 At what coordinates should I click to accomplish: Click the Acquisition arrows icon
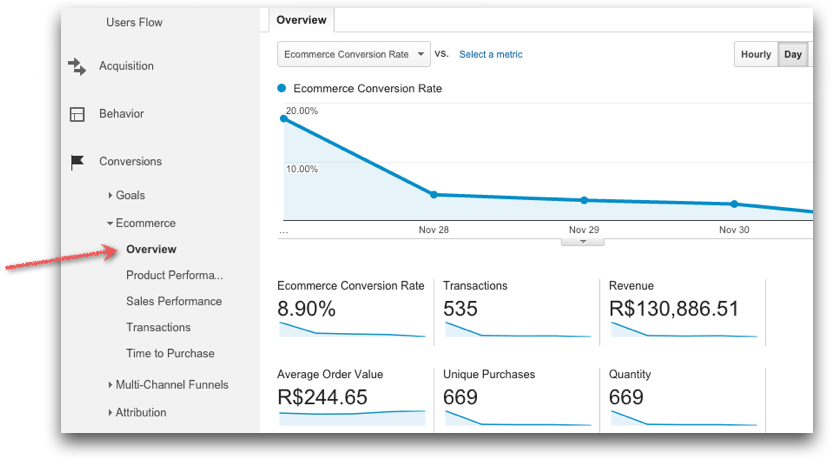[x=77, y=66]
